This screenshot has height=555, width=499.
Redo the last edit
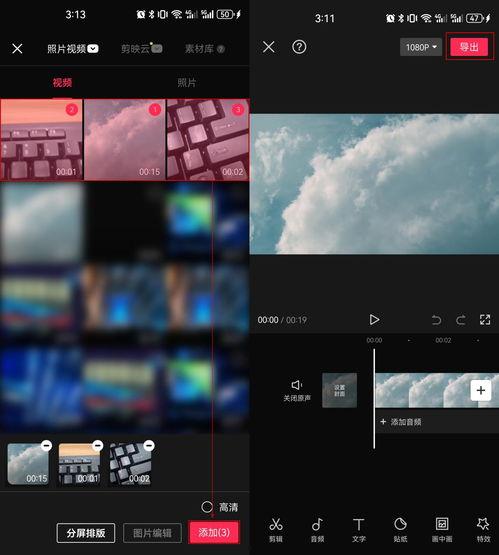(x=460, y=320)
